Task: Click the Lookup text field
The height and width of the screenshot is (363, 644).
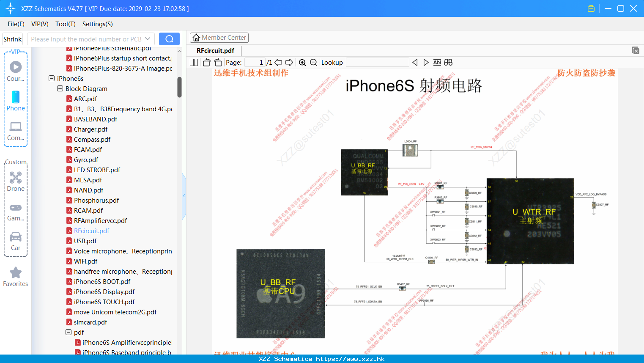Action: [378, 63]
